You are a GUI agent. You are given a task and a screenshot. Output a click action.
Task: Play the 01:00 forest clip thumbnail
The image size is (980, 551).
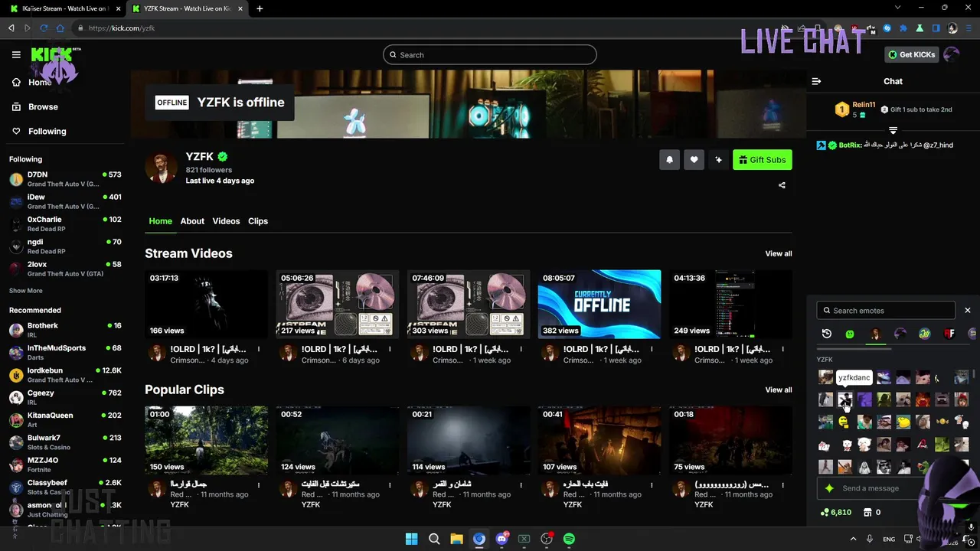207,440
